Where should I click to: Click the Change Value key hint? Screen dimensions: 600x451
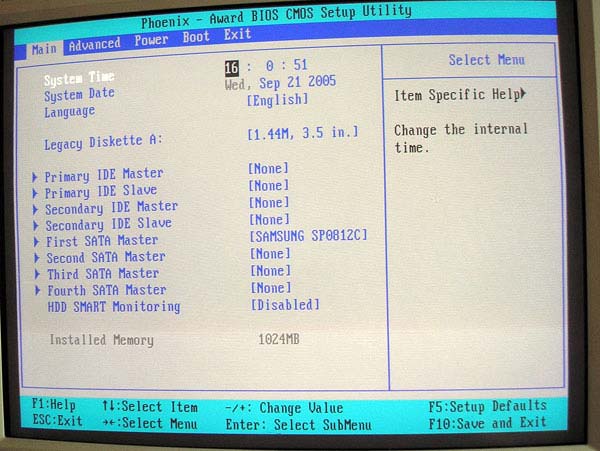(284, 408)
